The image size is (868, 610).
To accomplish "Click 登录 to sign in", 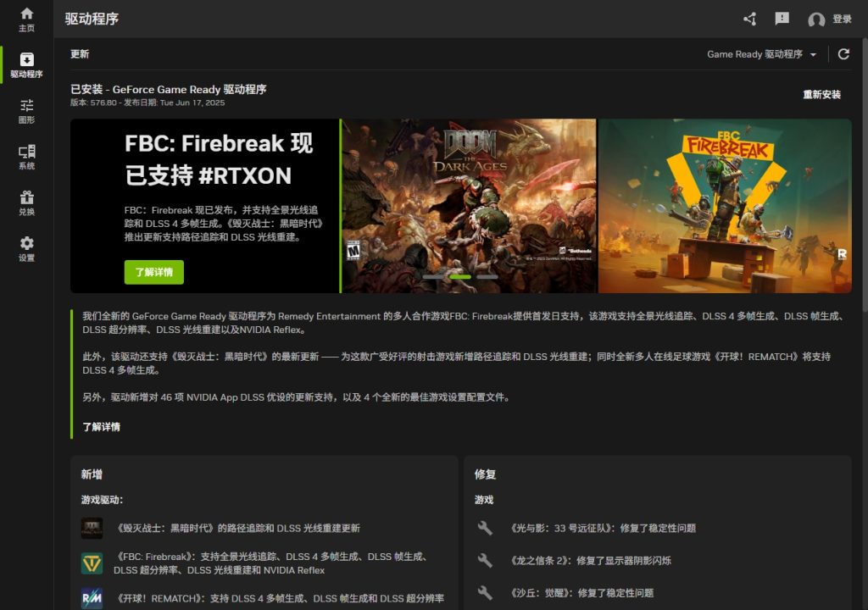I will 842,19.
